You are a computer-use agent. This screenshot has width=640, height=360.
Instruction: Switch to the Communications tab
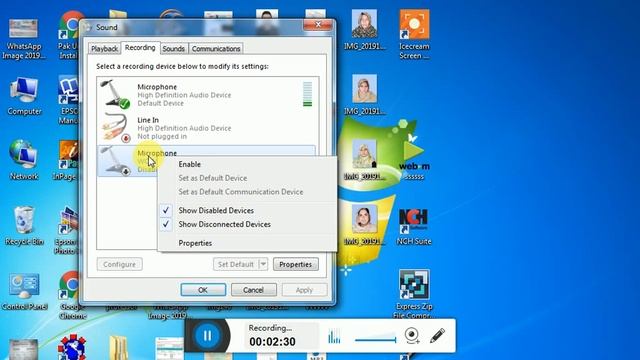(x=216, y=49)
